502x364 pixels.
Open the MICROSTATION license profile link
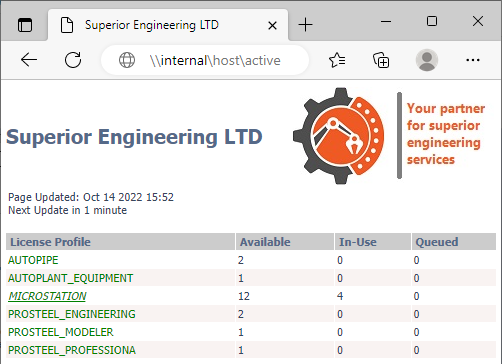(47, 296)
